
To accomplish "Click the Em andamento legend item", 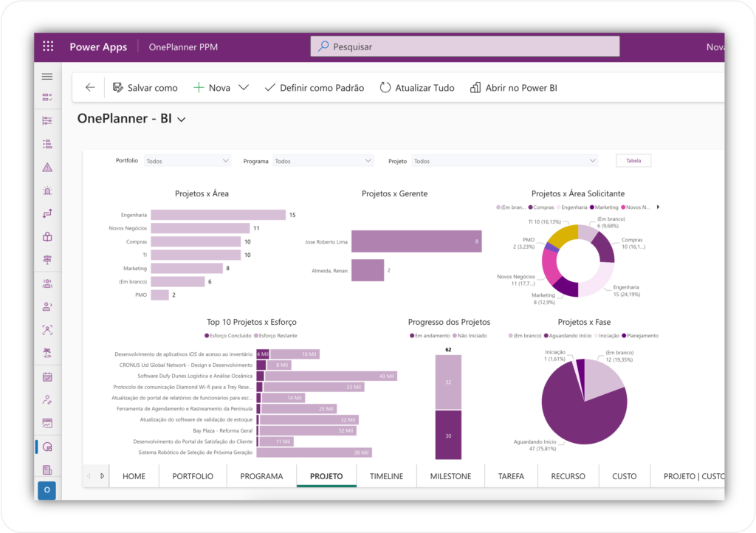I will (x=430, y=335).
